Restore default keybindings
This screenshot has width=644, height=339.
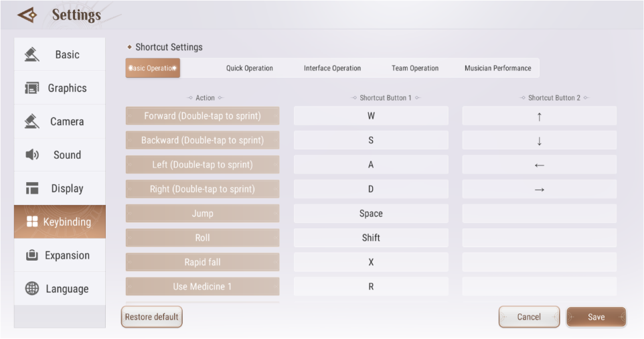[x=151, y=317]
